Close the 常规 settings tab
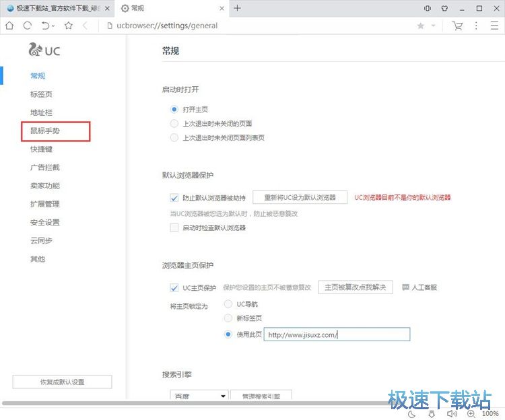Screen dimensions: 505x420 [x=222, y=8]
